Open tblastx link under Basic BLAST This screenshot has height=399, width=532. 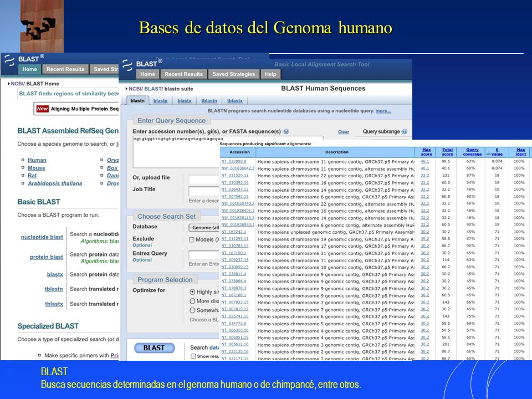[x=54, y=304]
